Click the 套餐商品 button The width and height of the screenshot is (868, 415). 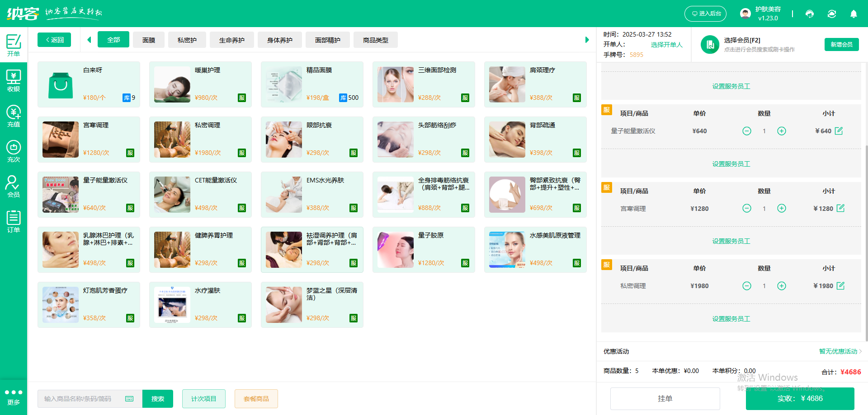[256, 399]
